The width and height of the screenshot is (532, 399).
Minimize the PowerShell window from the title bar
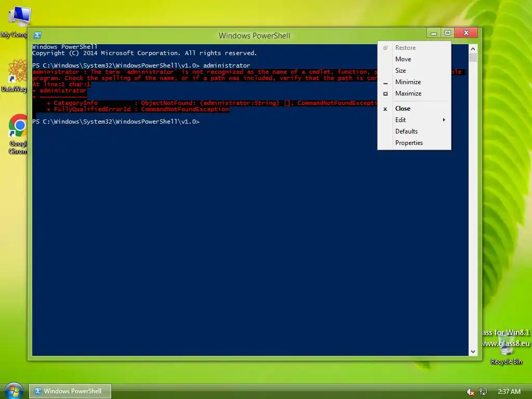(434, 33)
